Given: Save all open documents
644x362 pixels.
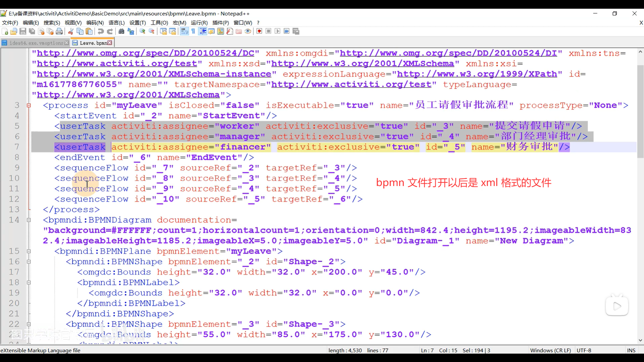Looking at the screenshot, I should pyautogui.click(x=32, y=31).
